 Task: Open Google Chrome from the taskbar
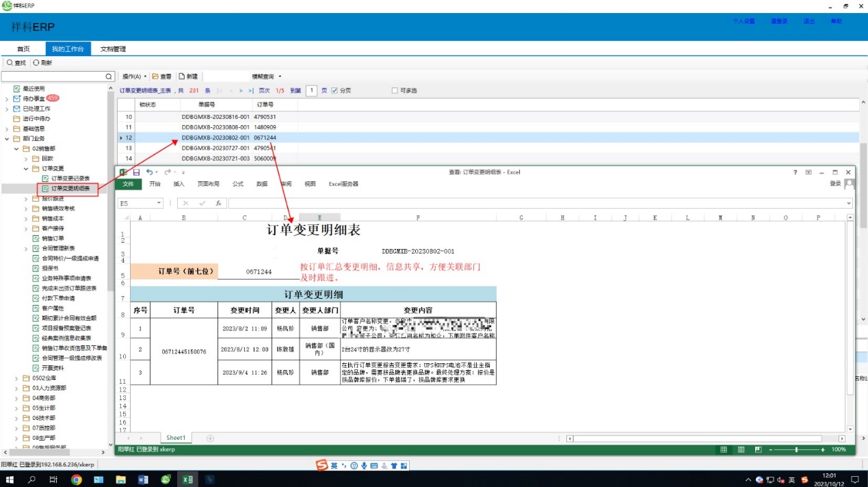(77, 479)
